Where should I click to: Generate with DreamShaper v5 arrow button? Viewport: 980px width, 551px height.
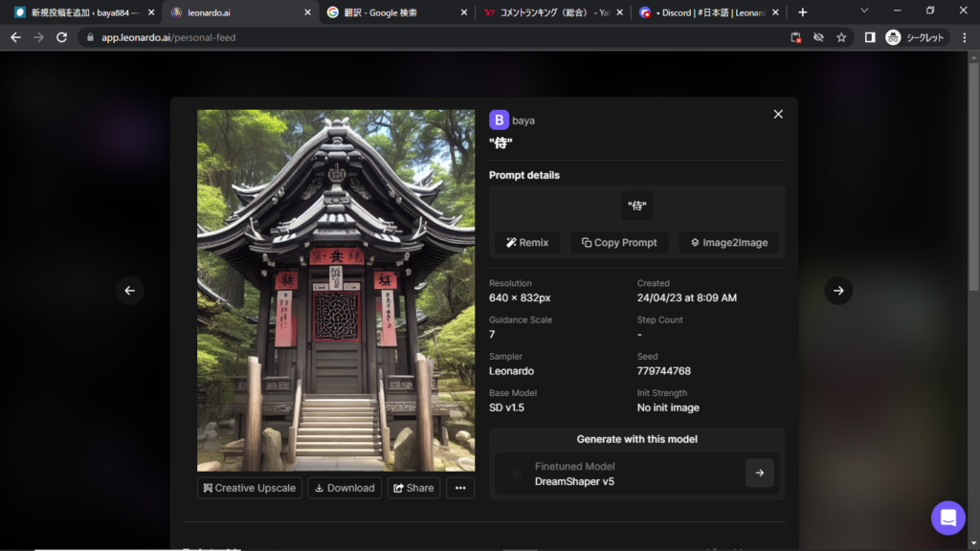[759, 473]
